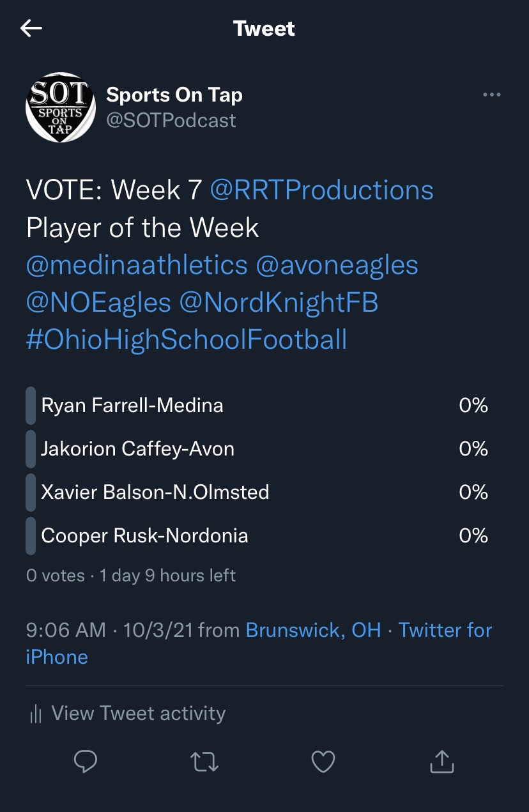This screenshot has height=812, width=529.
Task: Open the #OhioHighSchoolFootball hashtag
Action: point(187,339)
